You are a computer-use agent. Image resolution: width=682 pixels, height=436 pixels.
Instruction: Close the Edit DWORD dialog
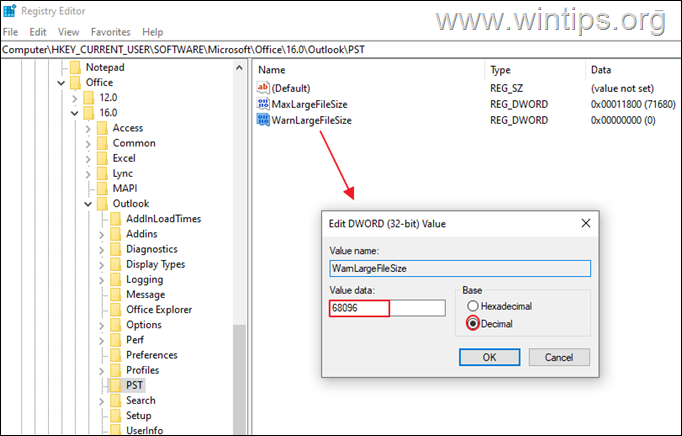(x=586, y=223)
